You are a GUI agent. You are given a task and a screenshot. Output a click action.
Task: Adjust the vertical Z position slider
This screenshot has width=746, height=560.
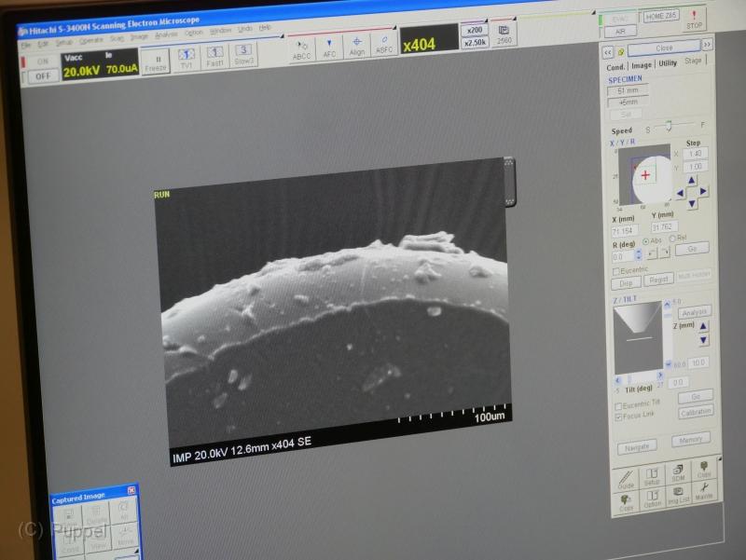click(x=668, y=335)
